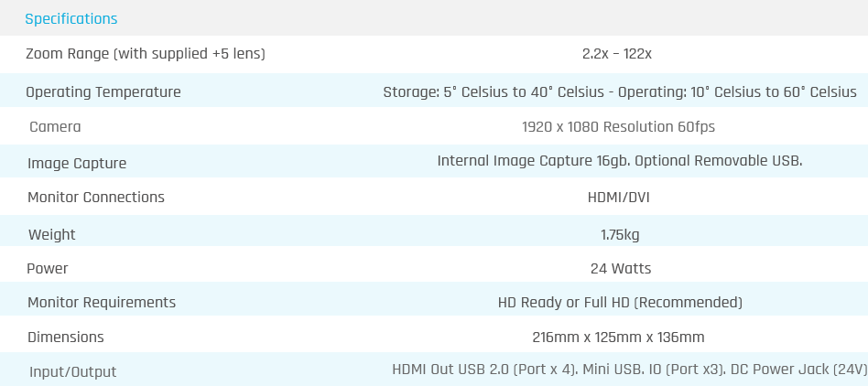
Task: Click the HDMI/DVI value
Action: (x=618, y=197)
